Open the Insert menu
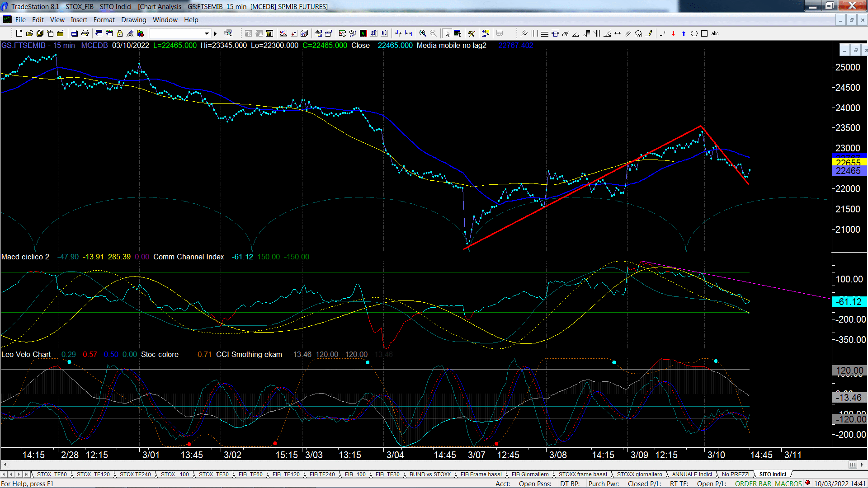The image size is (868, 488). [79, 20]
